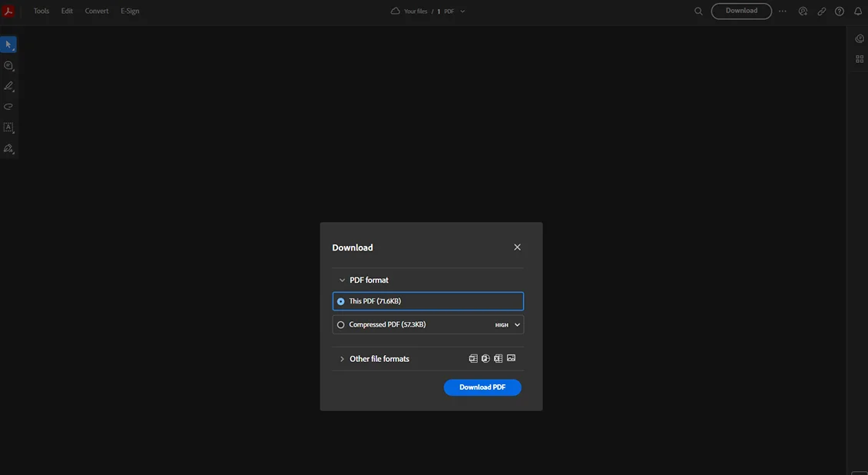Screen dimensions: 868x475
Task: Collapse the PDF format section
Action: [x=342, y=280]
